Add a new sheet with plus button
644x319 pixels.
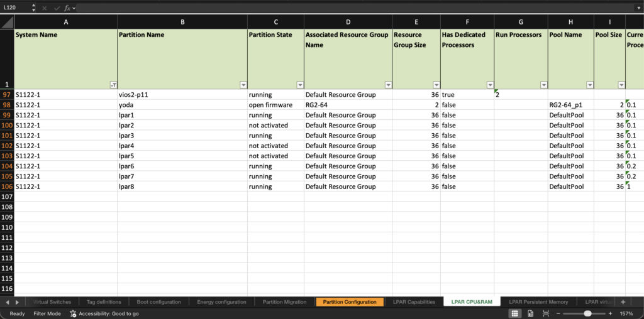click(x=623, y=302)
